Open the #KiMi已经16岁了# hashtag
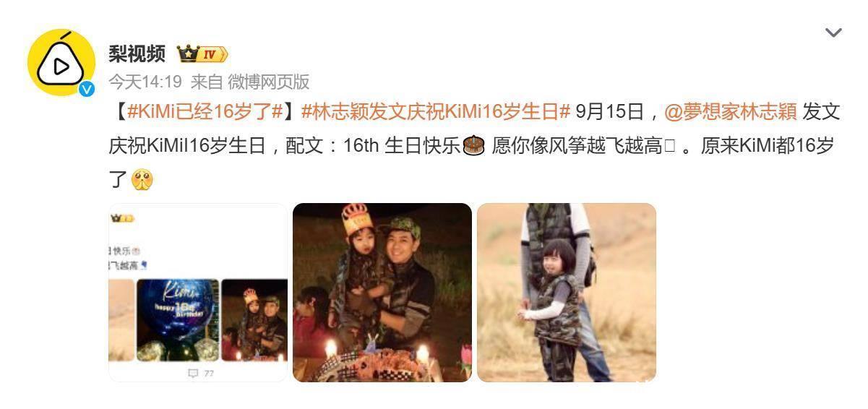The height and width of the screenshot is (409, 868). [x=205, y=112]
